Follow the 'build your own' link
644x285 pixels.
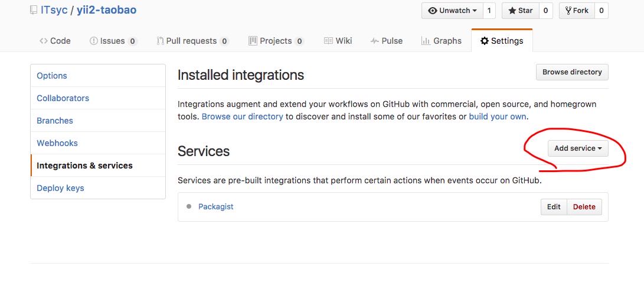tap(497, 116)
